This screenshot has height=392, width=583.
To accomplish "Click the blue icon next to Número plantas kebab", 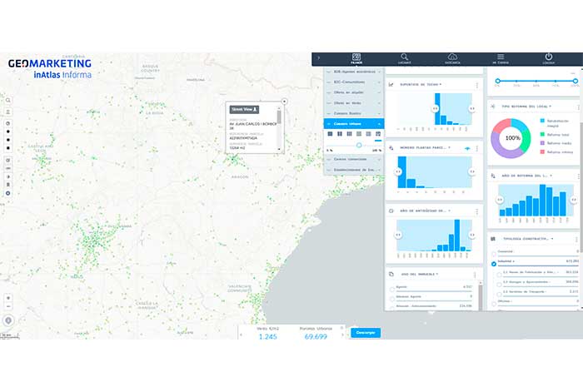I will [x=467, y=148].
